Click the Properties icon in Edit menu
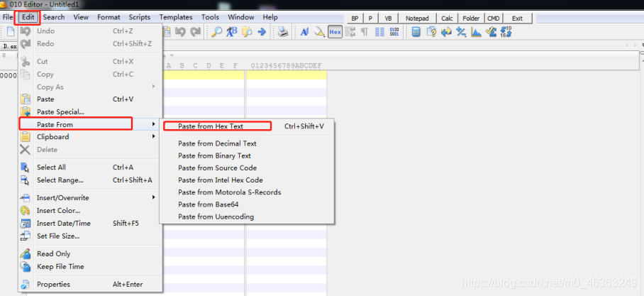Screen dimensions: 644x296 pyautogui.click(x=26, y=284)
